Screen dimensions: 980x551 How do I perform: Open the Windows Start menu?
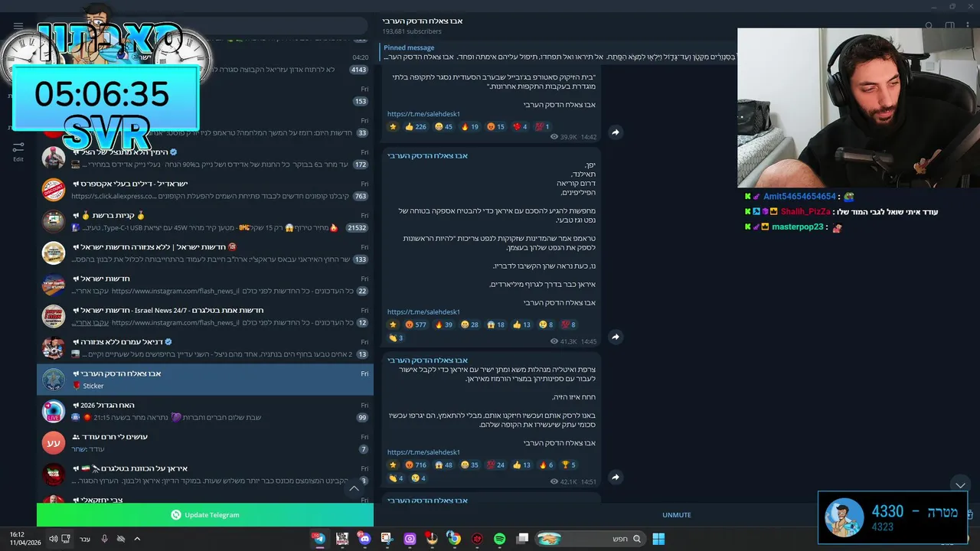pos(658,539)
